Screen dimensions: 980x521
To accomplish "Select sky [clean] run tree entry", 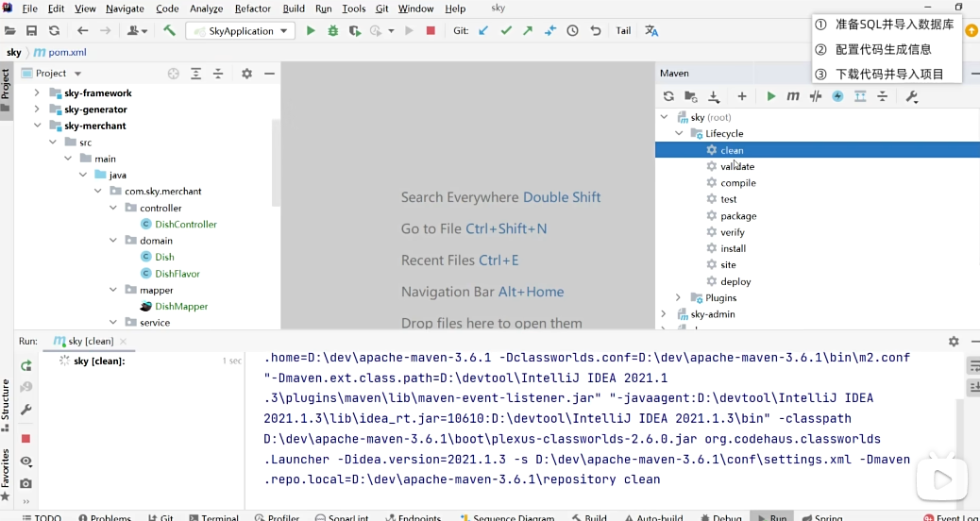I will [x=99, y=361].
